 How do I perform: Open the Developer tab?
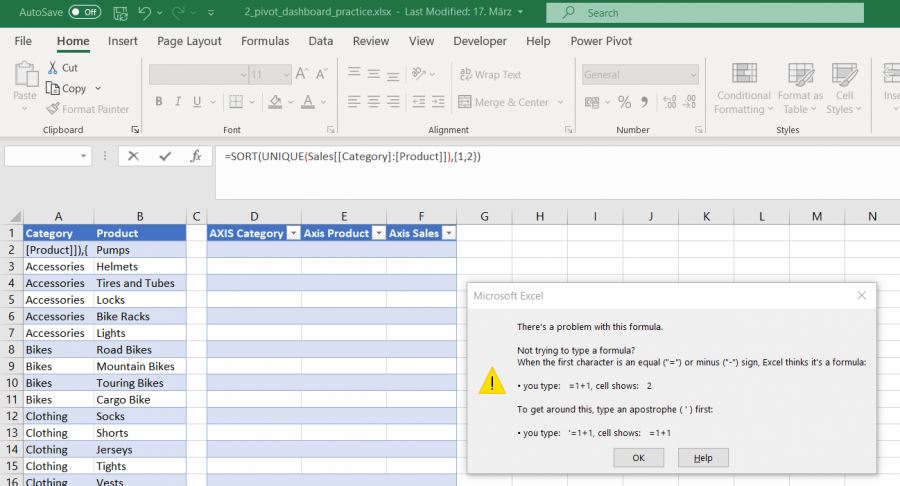pyautogui.click(x=480, y=41)
